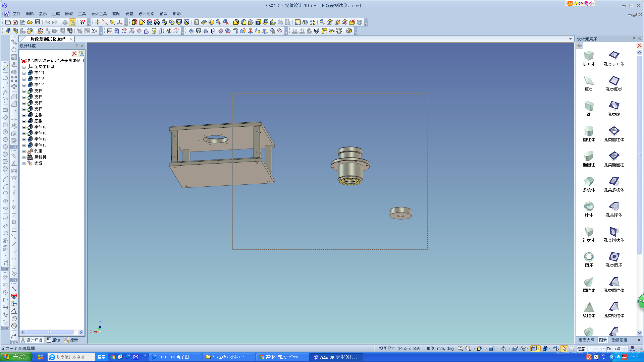Select the 孔类长方体 hole block shape

point(614,59)
